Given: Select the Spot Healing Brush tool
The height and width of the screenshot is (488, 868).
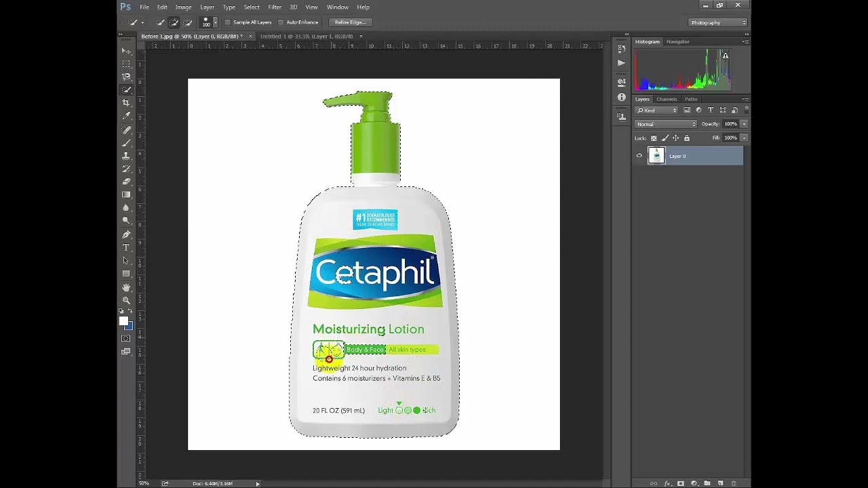Looking at the screenshot, I should (126, 129).
